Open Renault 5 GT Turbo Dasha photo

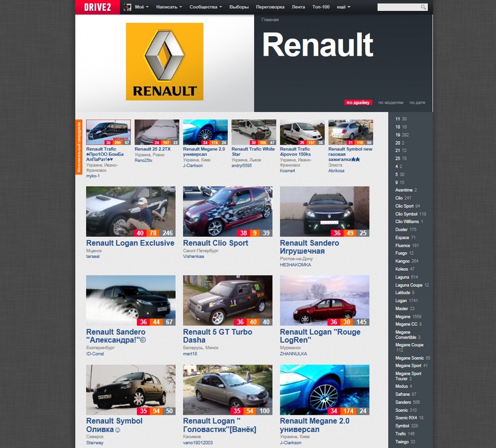tap(227, 301)
